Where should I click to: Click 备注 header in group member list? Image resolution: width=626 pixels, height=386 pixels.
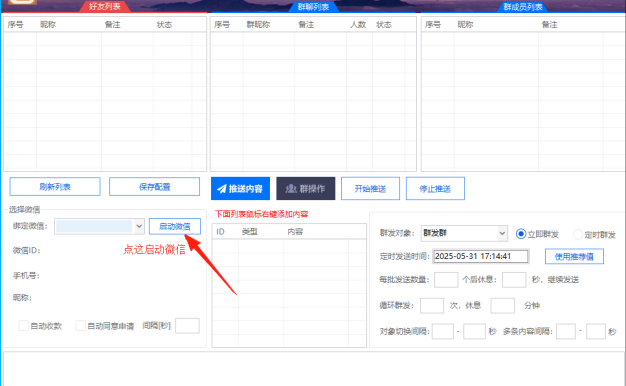tap(549, 24)
